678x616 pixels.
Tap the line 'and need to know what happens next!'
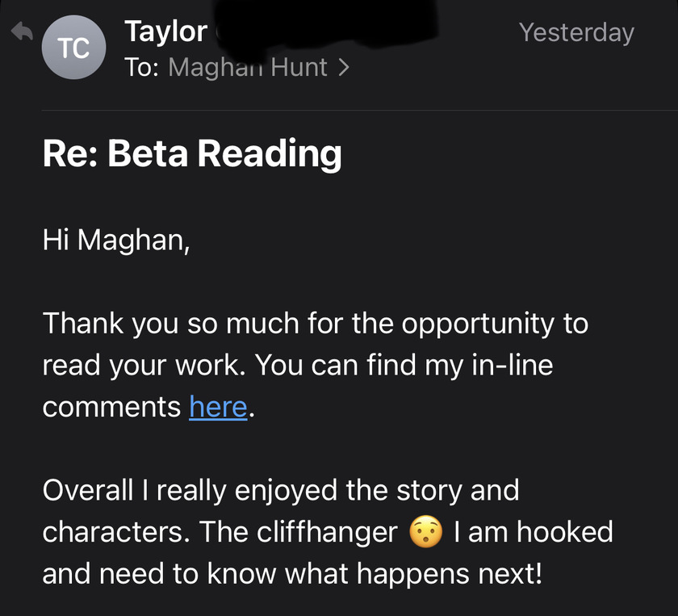[x=292, y=573]
